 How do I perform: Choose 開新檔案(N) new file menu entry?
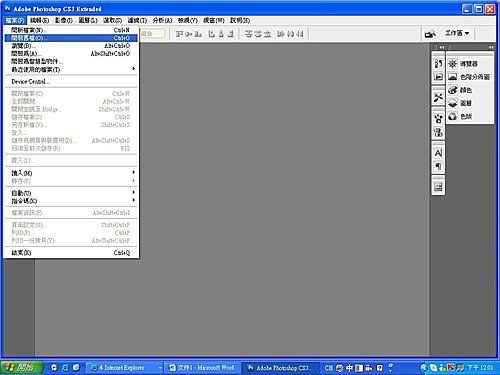point(71,30)
